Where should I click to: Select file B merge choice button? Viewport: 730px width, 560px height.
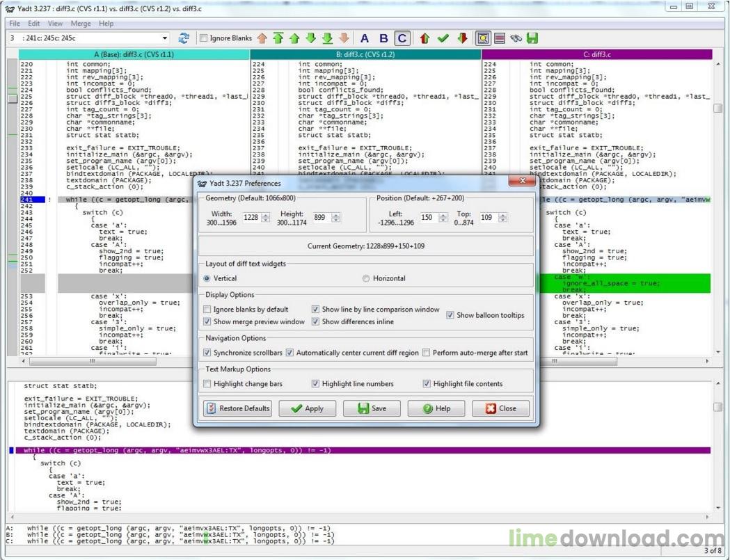383,38
